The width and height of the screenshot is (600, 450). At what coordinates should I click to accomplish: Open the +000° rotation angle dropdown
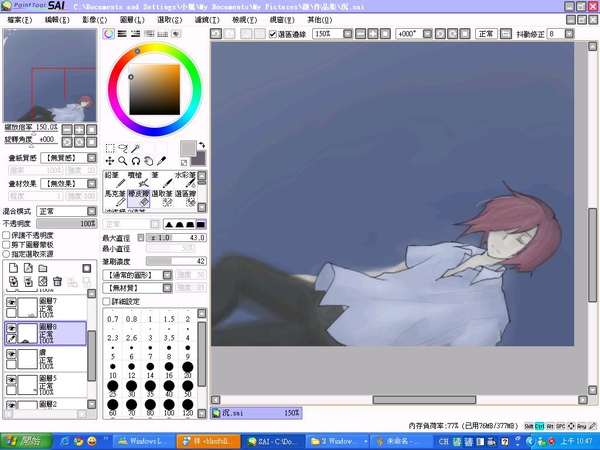tap(427, 34)
